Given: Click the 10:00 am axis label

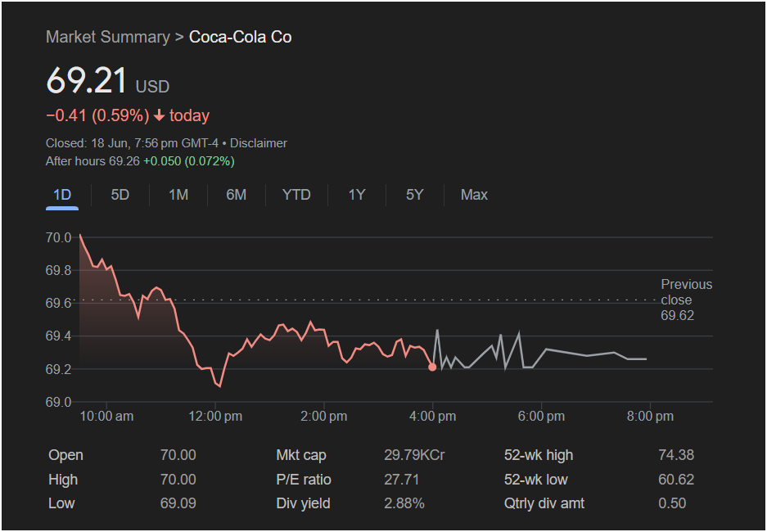Looking at the screenshot, I should [x=106, y=417].
